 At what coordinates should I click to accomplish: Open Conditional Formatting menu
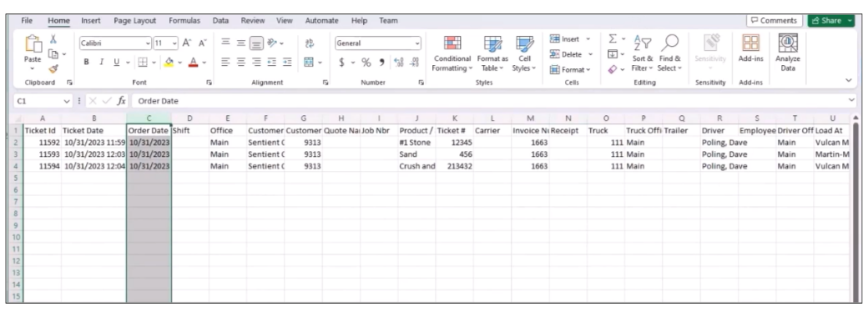[452, 54]
